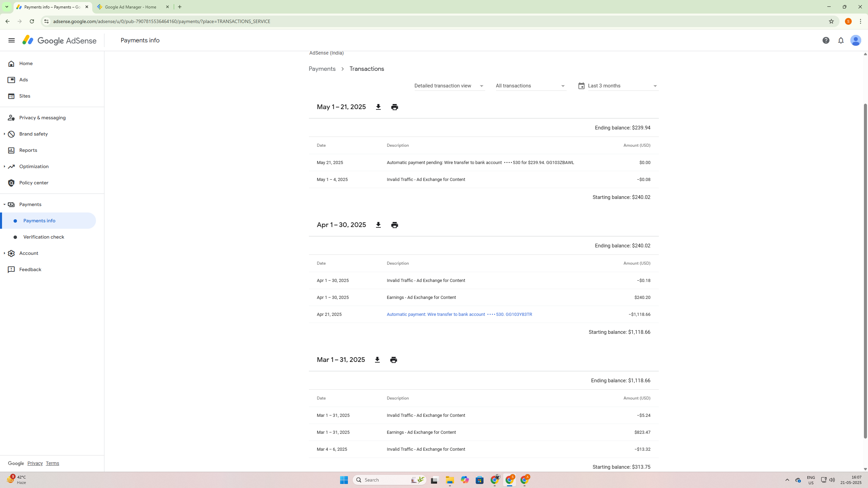
Task: Open Last 3 months date dropdown
Action: 623,86
